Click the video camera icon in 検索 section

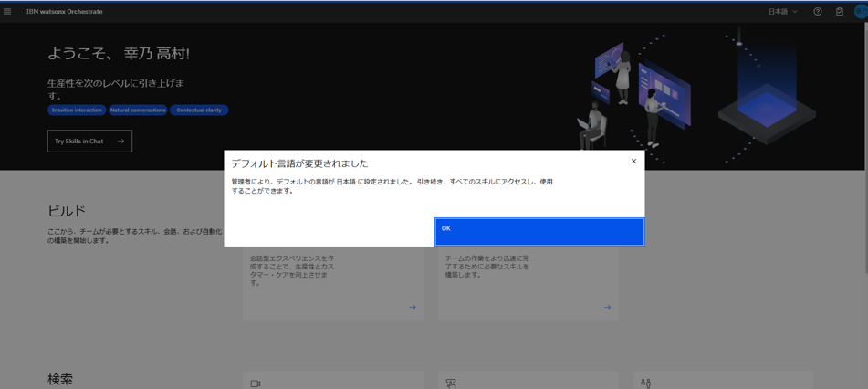click(256, 384)
